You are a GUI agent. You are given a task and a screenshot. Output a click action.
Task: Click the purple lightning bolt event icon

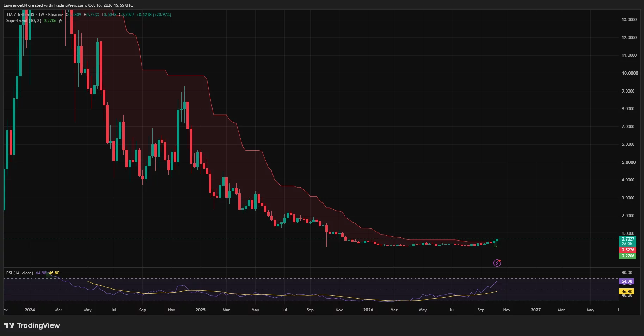tap(497, 263)
